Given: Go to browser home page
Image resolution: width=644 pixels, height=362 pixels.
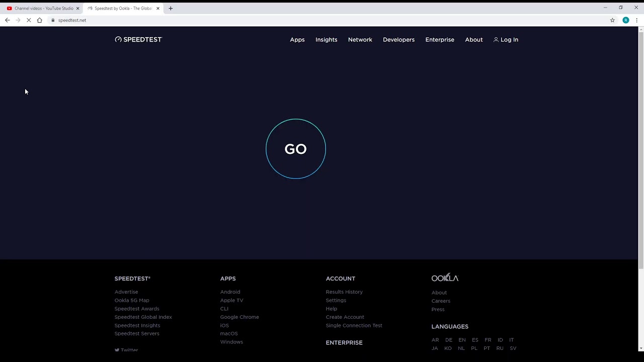Looking at the screenshot, I should [x=39, y=20].
